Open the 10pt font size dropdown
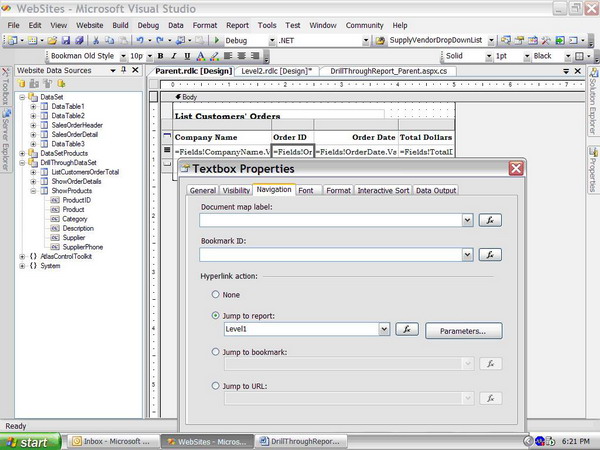The image size is (600, 450). tap(150, 56)
